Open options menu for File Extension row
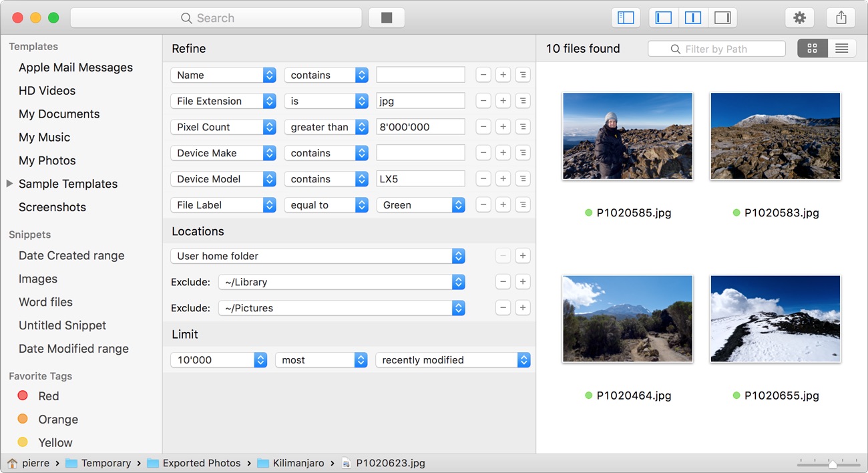Viewport: 868px width, 473px height. coord(523,101)
